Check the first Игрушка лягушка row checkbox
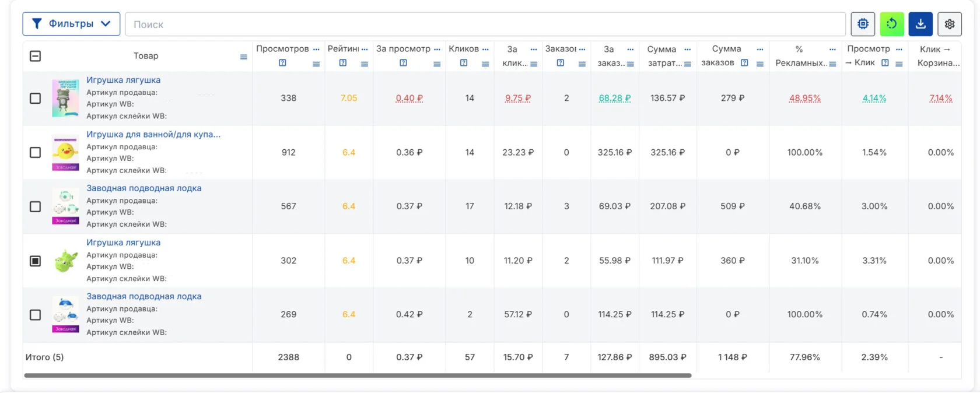The height and width of the screenshot is (393, 980). click(x=36, y=98)
